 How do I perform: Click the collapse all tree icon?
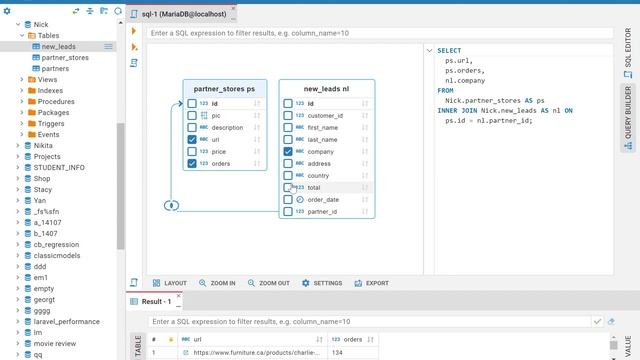pos(90,11)
